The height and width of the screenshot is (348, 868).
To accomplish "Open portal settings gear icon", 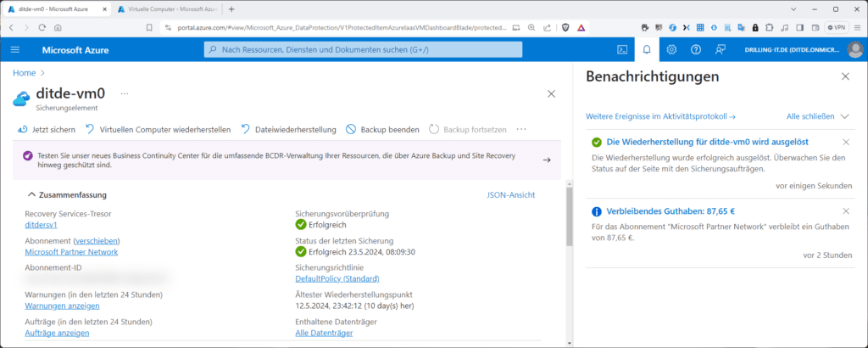I will click(671, 50).
